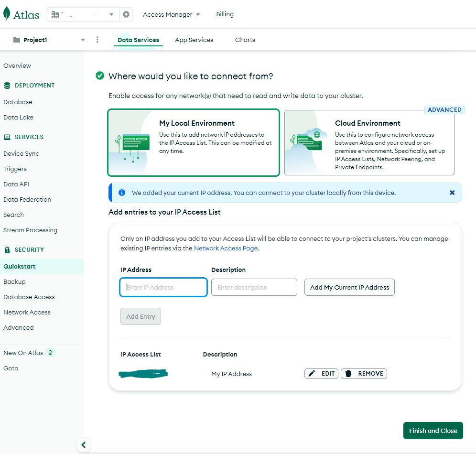The image size is (476, 454).
Task: Follow the Network Access Page link
Action: [x=226, y=248]
